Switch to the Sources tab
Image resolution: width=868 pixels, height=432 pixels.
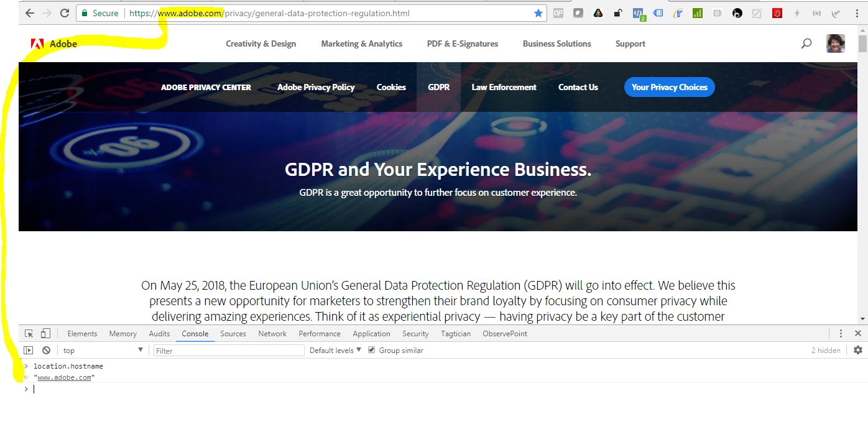tap(233, 334)
